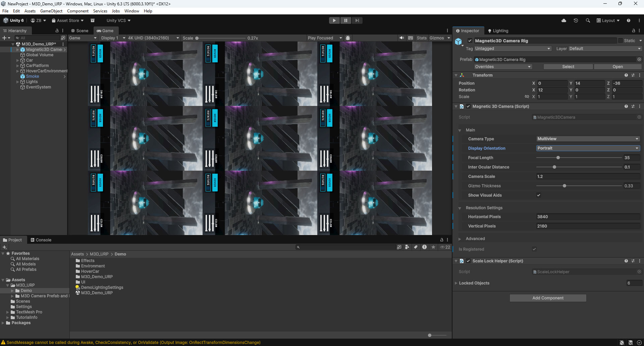Click the Add Component button

(x=548, y=298)
